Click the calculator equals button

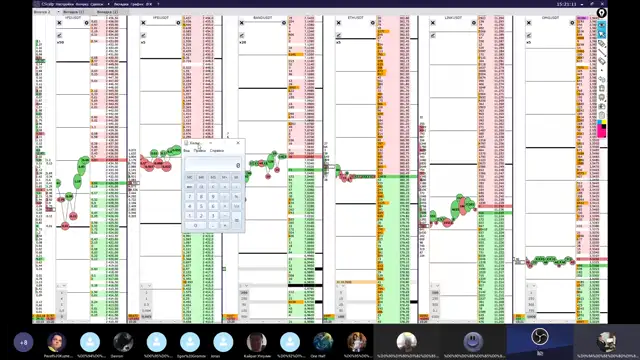[236, 220]
